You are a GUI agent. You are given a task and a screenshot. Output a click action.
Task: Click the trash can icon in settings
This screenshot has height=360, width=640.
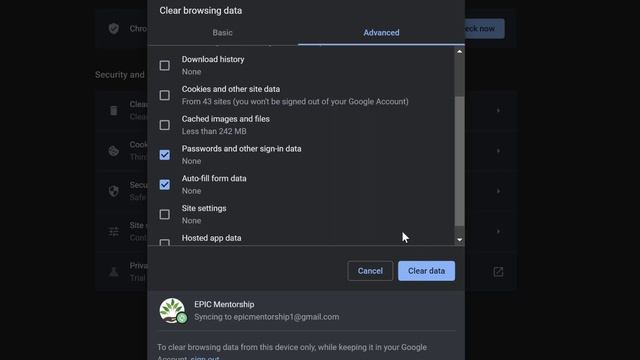pos(114,110)
